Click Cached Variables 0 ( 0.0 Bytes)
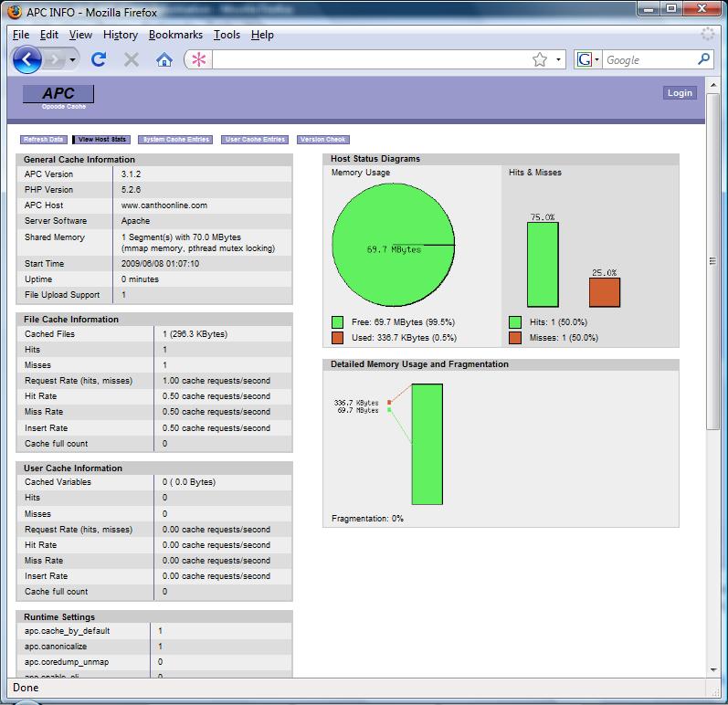Screen dimensions: 728x705 click(x=189, y=482)
